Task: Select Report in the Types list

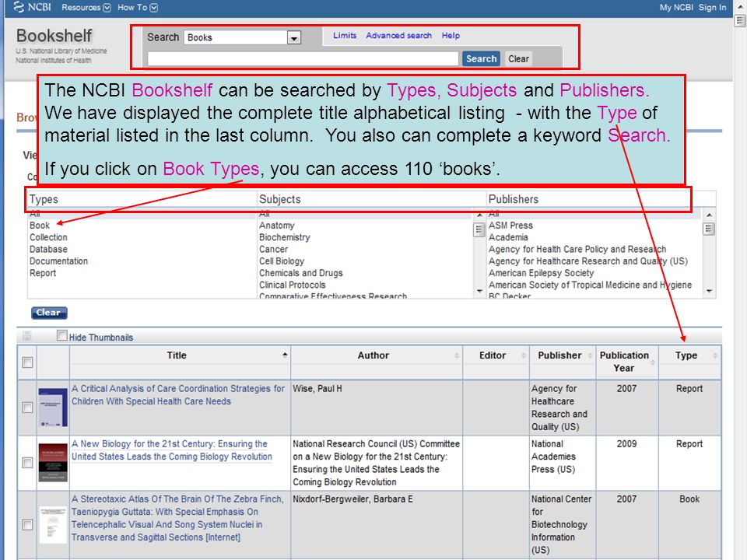Action: pos(42,273)
